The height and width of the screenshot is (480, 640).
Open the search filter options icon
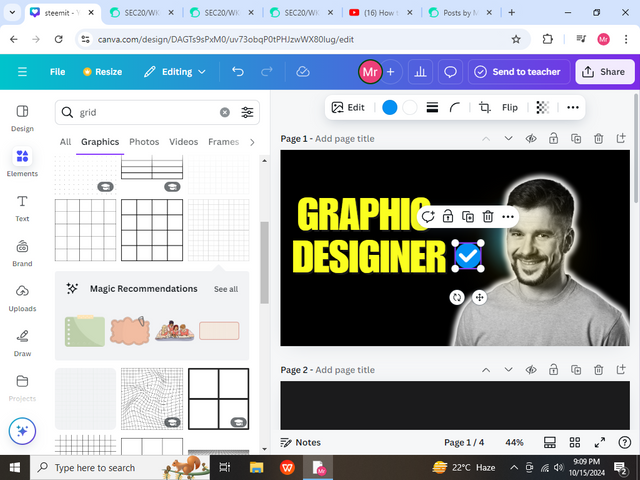(x=247, y=112)
